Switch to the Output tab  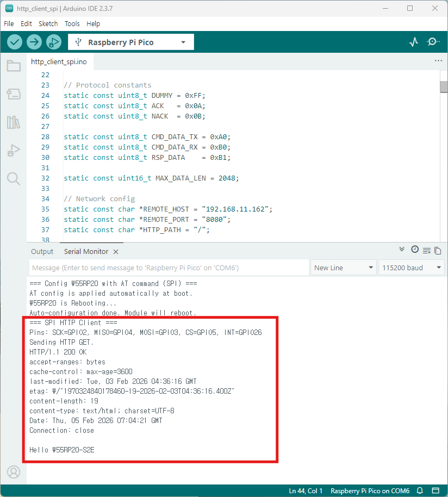point(42,252)
